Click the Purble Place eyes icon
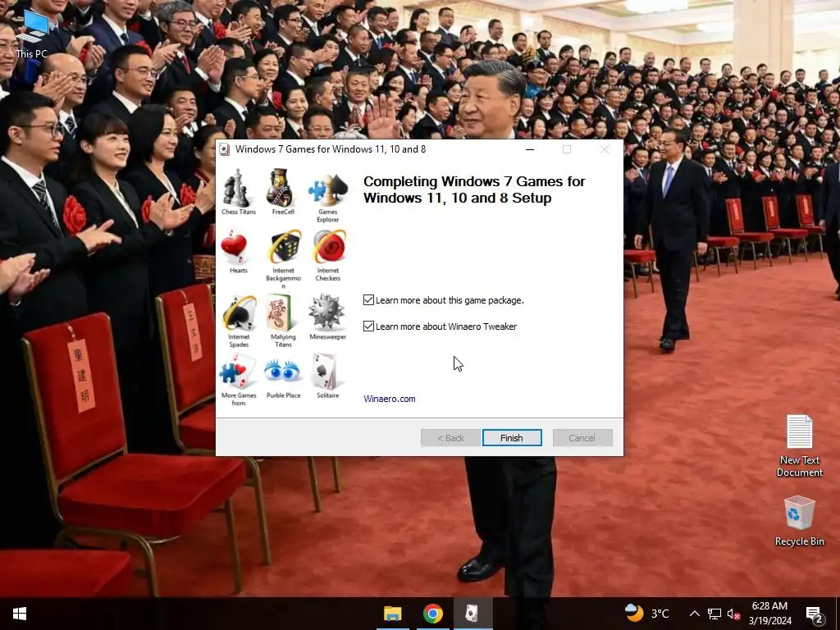 pyautogui.click(x=282, y=371)
